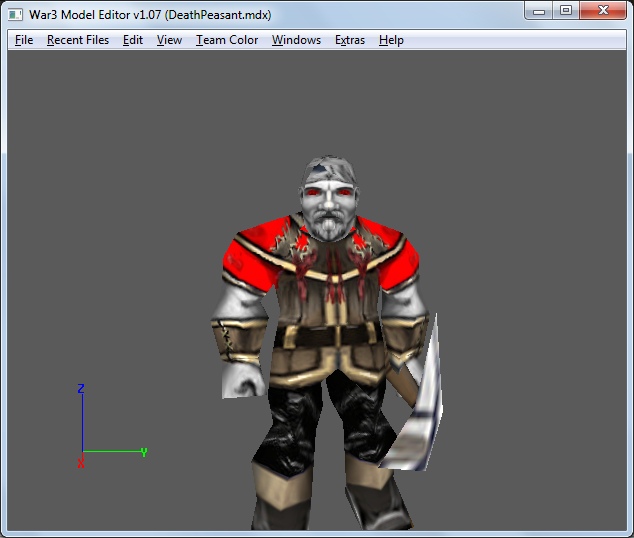Open the Extras menu
634x538 pixels.
coord(350,40)
